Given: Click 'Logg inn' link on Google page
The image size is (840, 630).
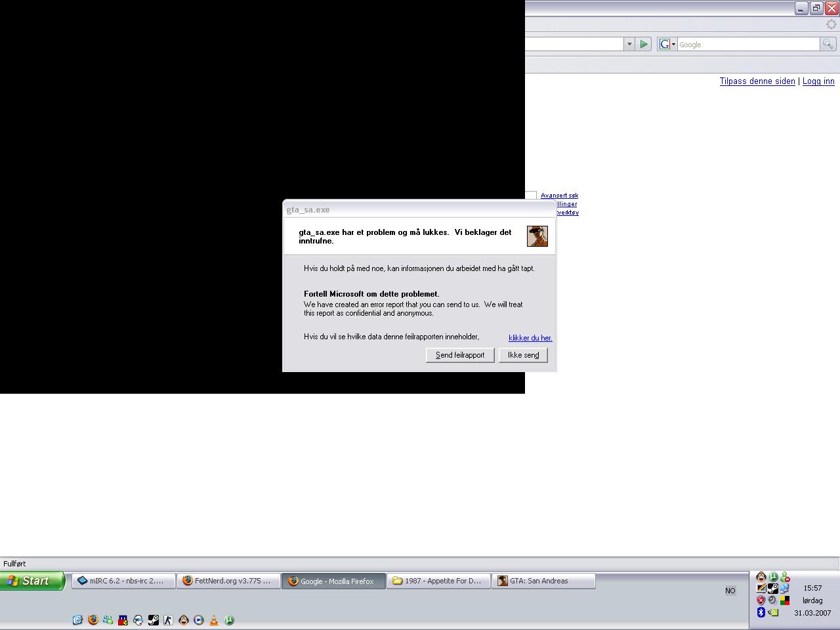Looking at the screenshot, I should 818,81.
